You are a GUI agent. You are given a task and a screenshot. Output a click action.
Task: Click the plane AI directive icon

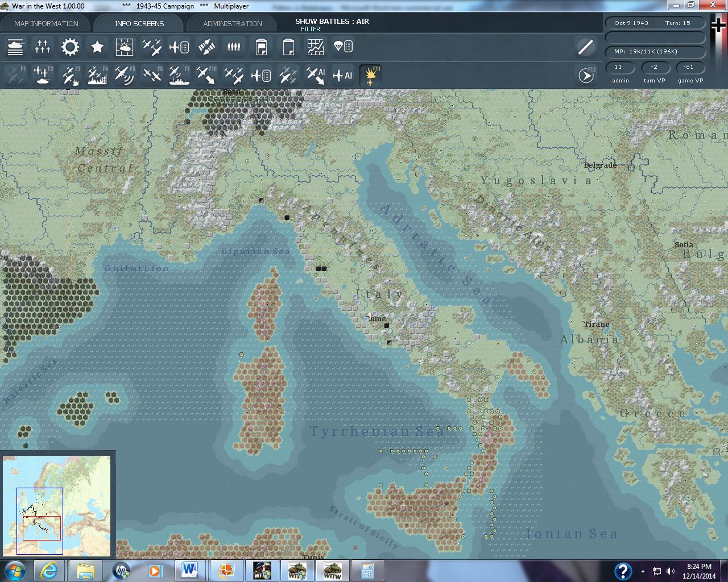coord(343,75)
